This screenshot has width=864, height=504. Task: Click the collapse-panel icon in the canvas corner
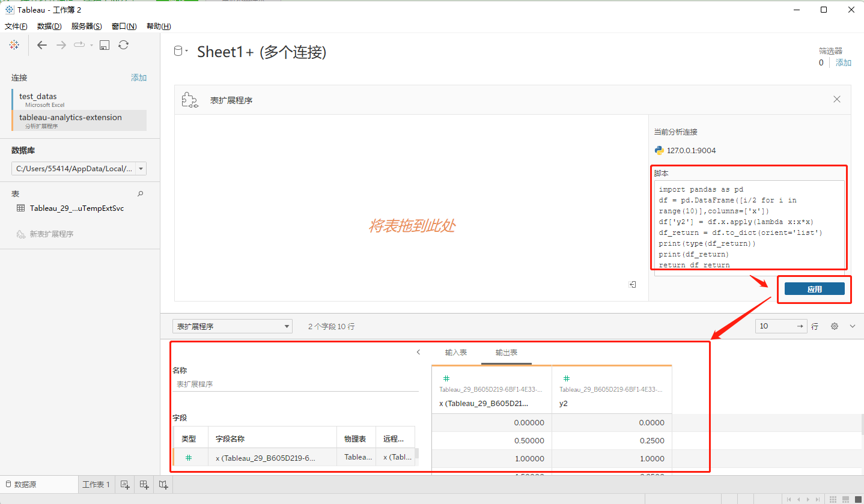[x=632, y=285]
